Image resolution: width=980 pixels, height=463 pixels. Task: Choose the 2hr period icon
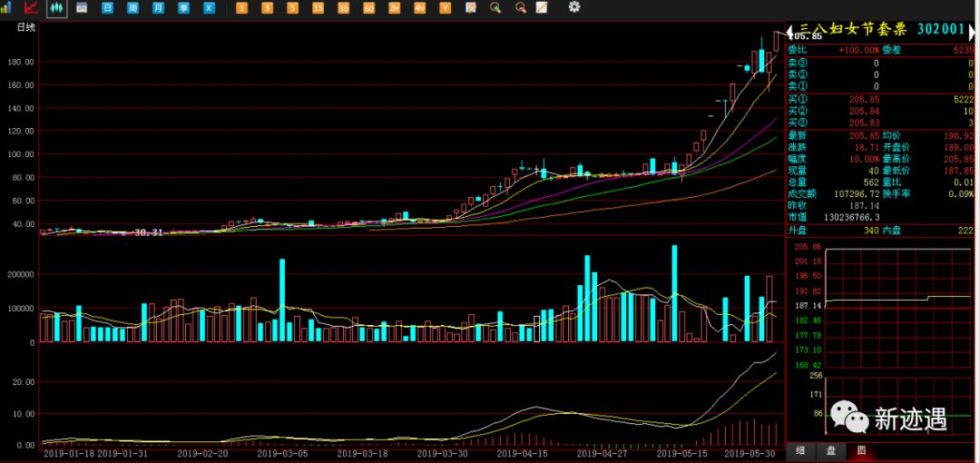point(394,7)
